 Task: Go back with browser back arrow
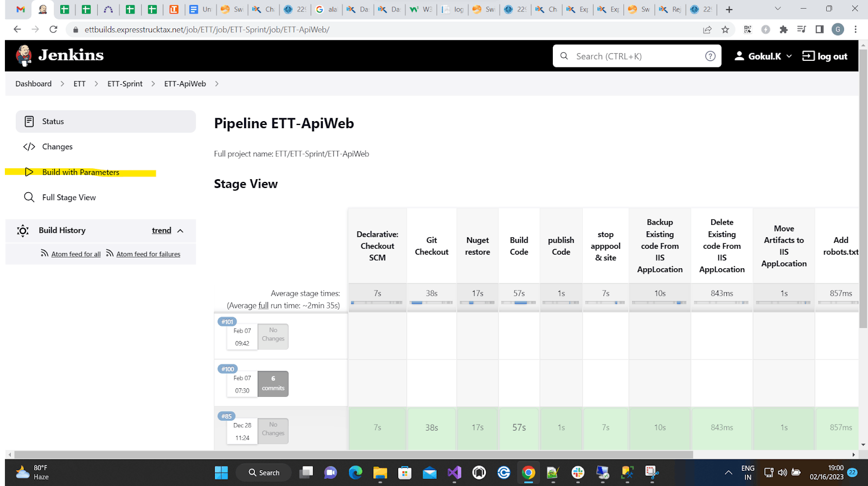pyautogui.click(x=17, y=29)
